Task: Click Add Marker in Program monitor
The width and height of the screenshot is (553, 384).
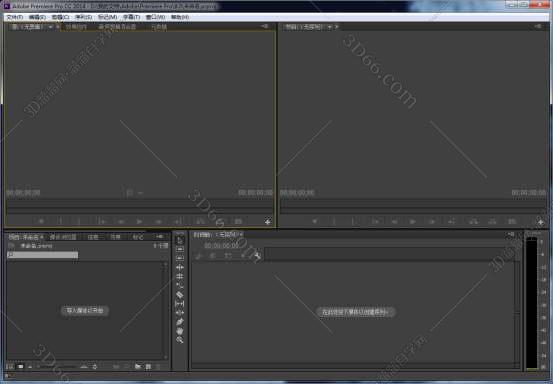Action: [x=315, y=221]
